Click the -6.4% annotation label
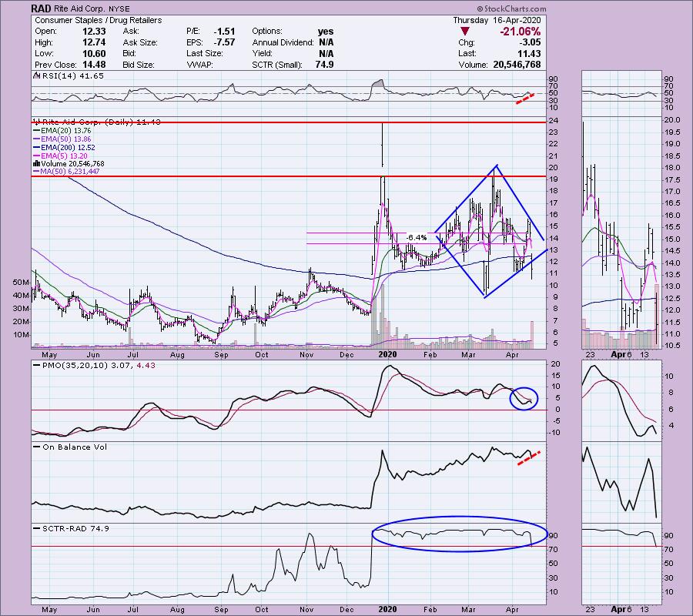Image resolution: width=693 pixels, height=616 pixels. click(x=417, y=238)
